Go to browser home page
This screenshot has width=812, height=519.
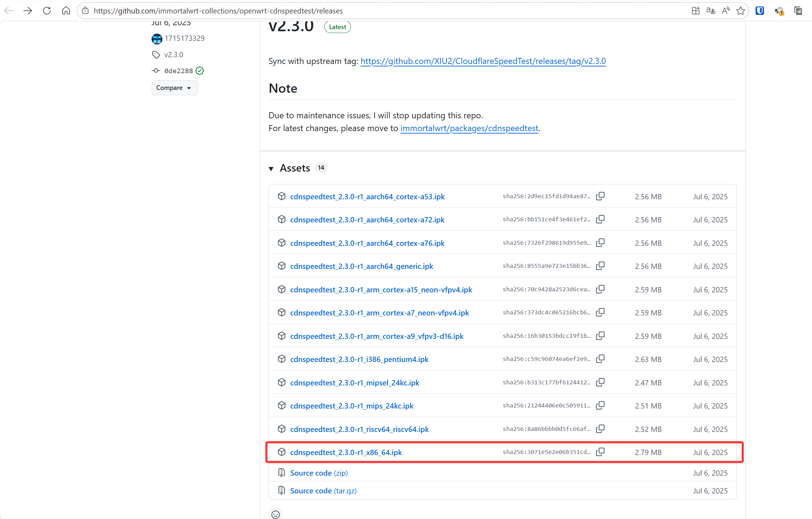66,11
